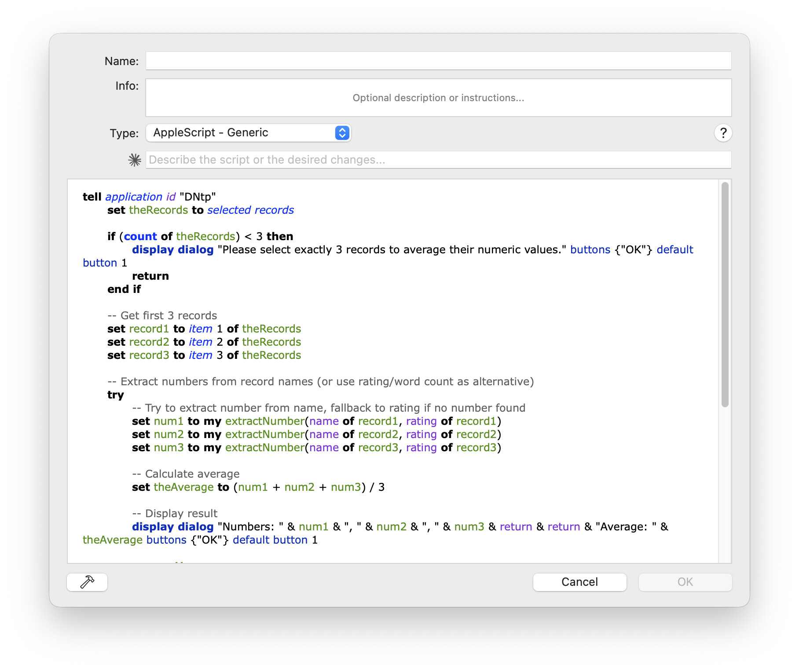Place cursor on the tell application id line
Image resolution: width=799 pixels, height=672 pixels.
(149, 197)
